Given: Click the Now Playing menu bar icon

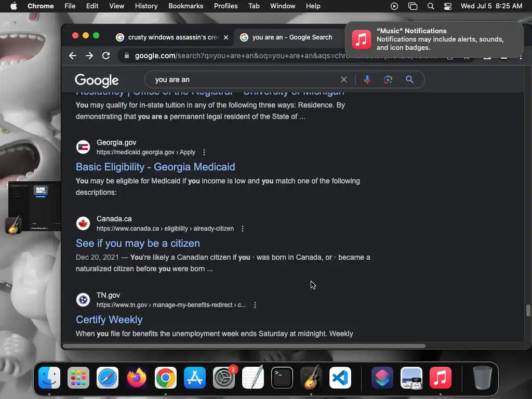Looking at the screenshot, I should (394, 6).
